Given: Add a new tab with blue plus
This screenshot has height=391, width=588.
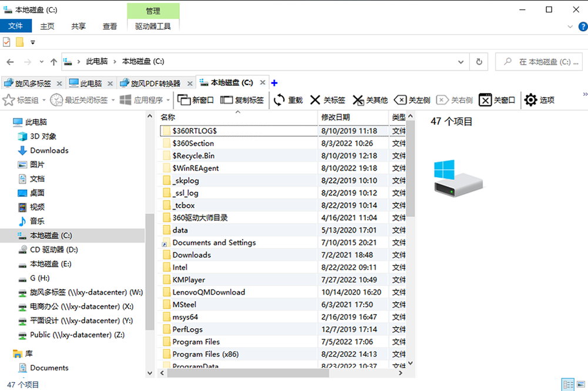Looking at the screenshot, I should [x=274, y=83].
